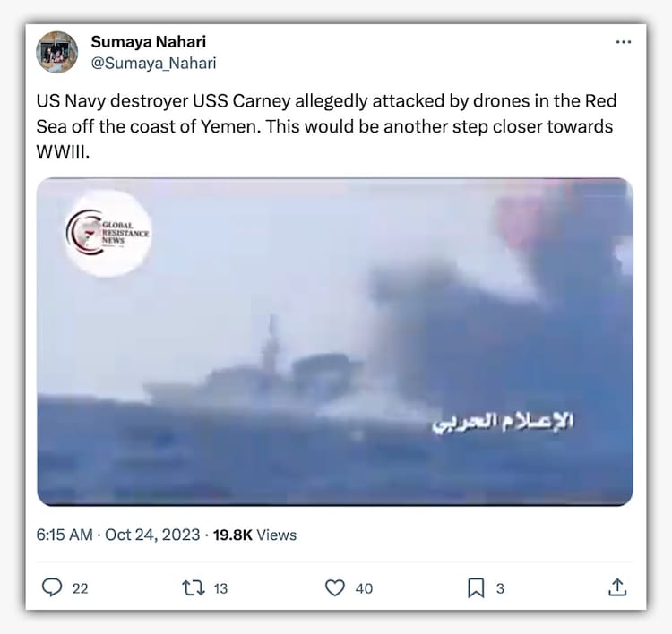Click the 22 replies count
Screen dimensions: 672x634
point(80,588)
